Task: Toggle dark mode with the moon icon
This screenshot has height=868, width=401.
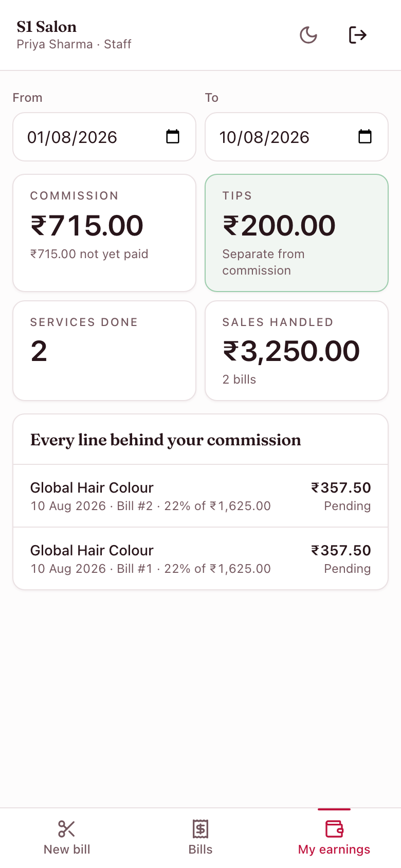Action: tap(308, 35)
